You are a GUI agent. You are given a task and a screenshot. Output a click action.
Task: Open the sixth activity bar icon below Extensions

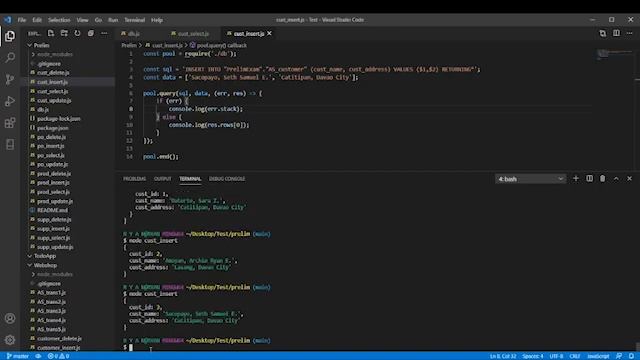click(x=10, y=144)
